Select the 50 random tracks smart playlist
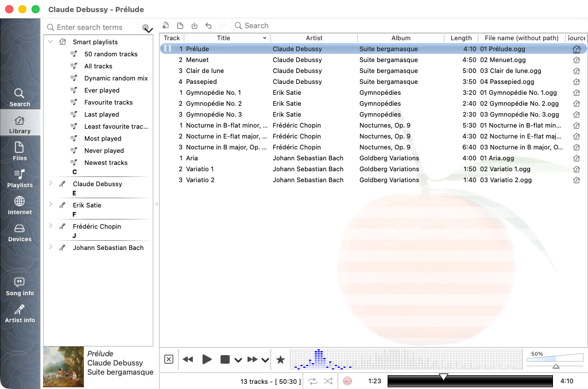This screenshot has height=389, width=588. [111, 54]
